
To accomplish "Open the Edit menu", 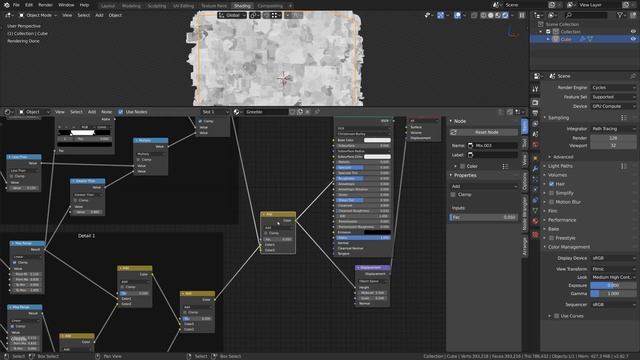I will click(x=29, y=5).
